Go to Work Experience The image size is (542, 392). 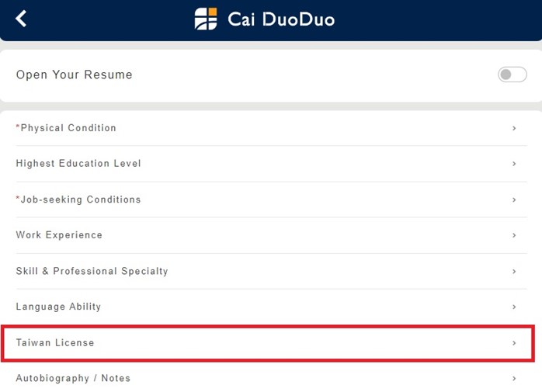point(59,235)
